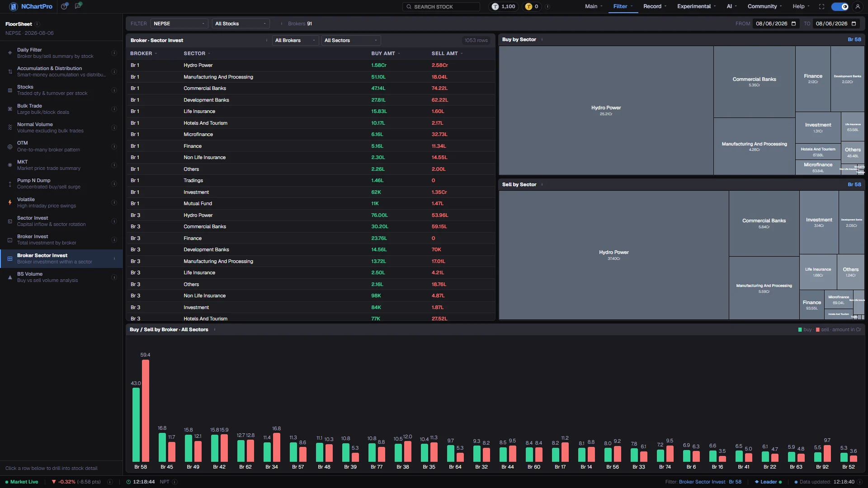868x488 pixels.
Task: Click the info icon beside the FloorSheet title
Action: (x=38, y=24)
